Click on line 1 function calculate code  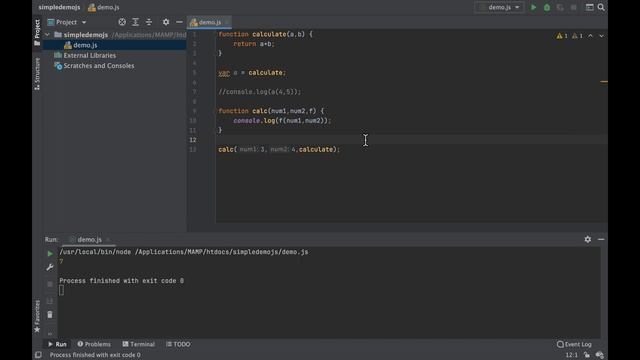(265, 34)
